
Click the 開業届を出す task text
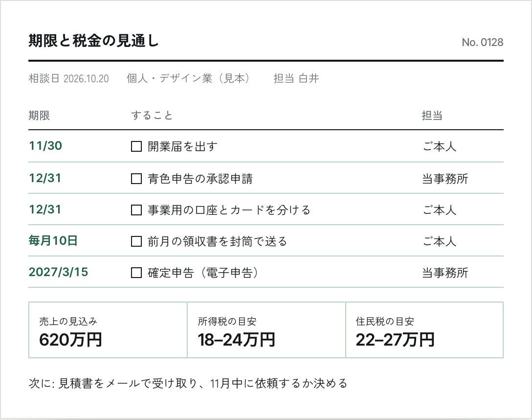click(182, 147)
